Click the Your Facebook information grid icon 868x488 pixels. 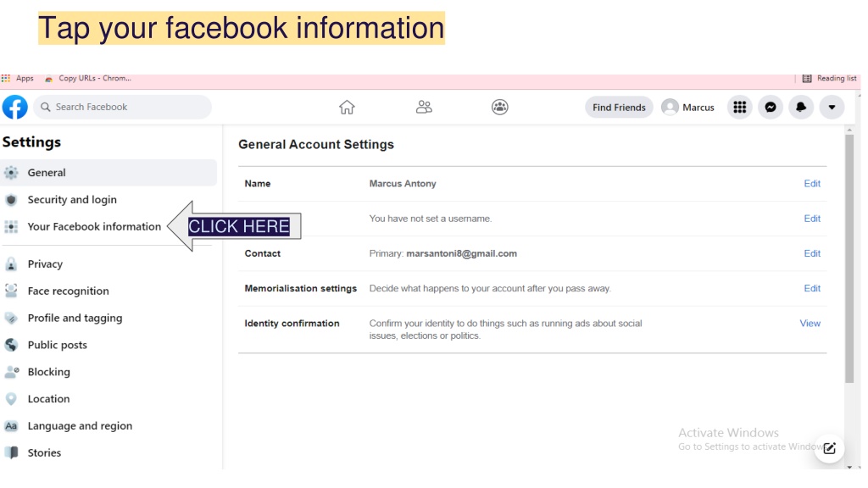11,227
